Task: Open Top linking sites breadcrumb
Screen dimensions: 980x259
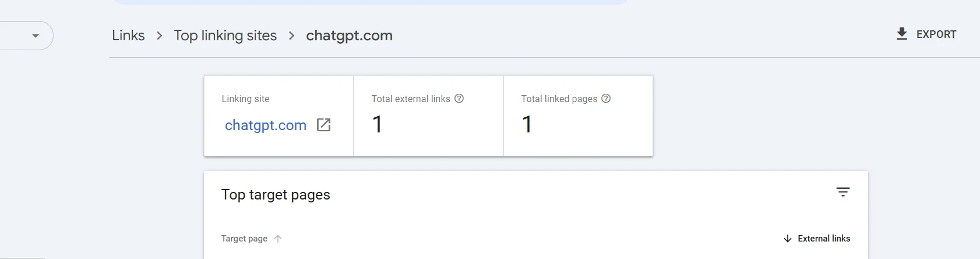Action: pyautogui.click(x=225, y=36)
